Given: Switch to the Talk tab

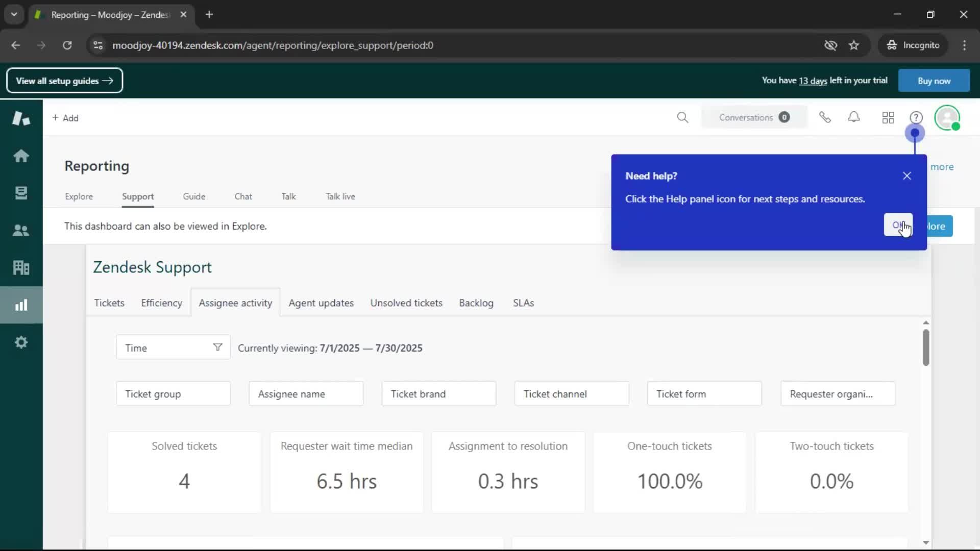Looking at the screenshot, I should pos(288,196).
